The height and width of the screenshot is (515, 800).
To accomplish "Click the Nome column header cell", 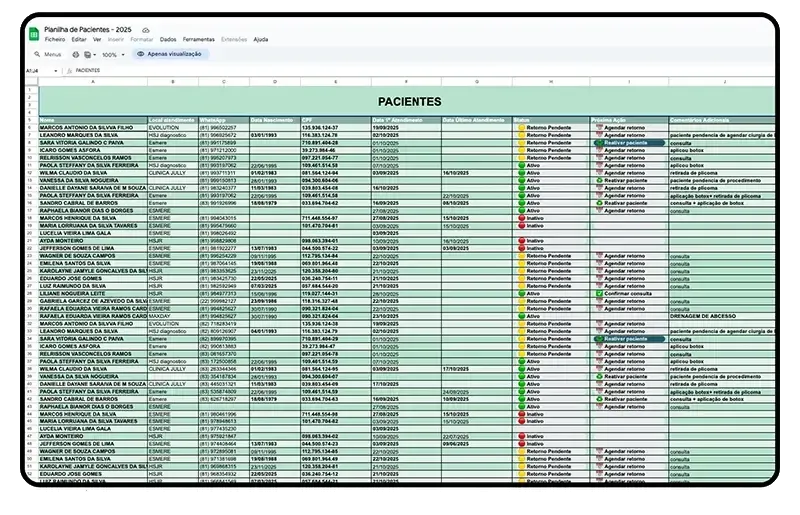I will point(93,120).
